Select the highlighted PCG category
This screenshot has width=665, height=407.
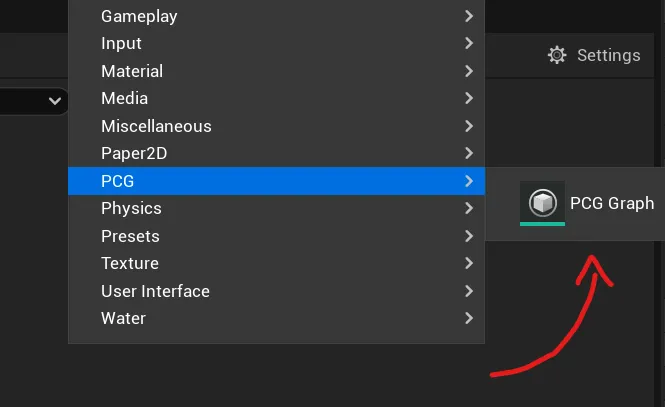pyautogui.click(x=277, y=181)
